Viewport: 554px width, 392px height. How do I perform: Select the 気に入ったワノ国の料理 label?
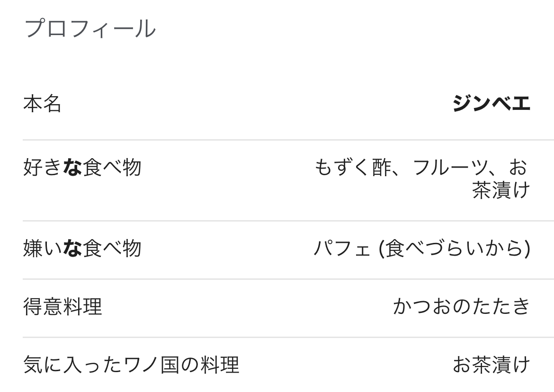(131, 365)
